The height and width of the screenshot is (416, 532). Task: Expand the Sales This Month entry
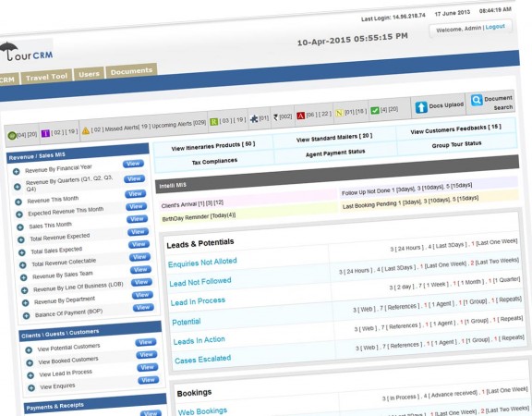(x=20, y=227)
